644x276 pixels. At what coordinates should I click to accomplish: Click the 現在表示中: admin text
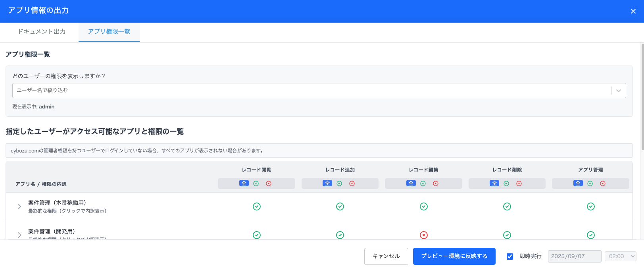coord(33,107)
